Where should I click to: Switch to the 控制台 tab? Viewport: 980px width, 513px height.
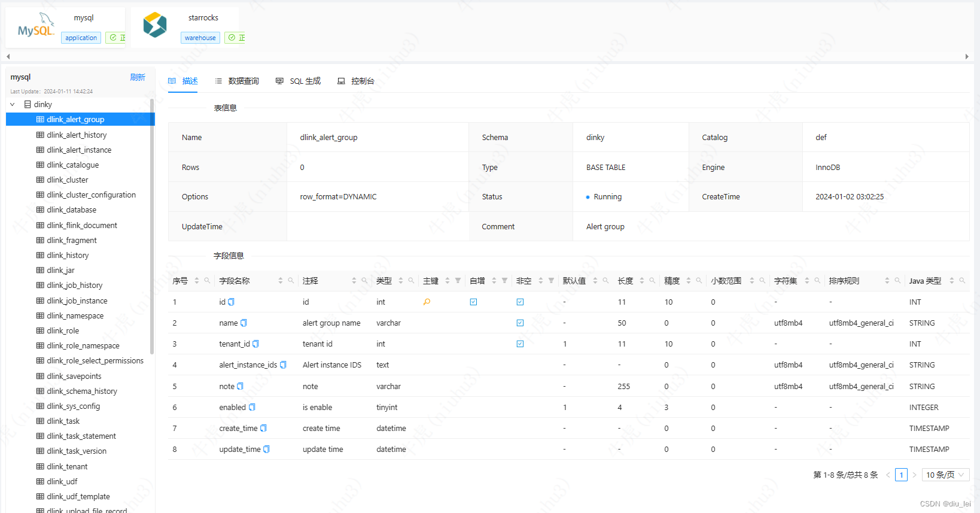(356, 81)
